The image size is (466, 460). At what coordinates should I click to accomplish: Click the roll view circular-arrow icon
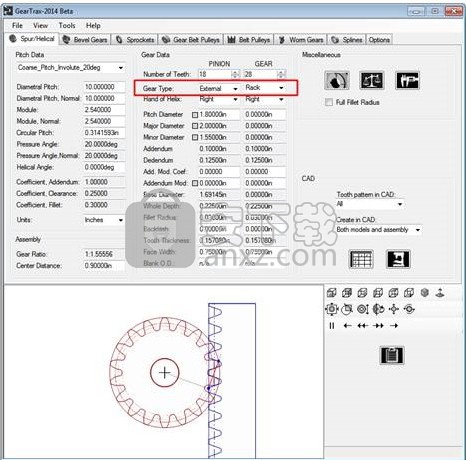click(x=409, y=309)
